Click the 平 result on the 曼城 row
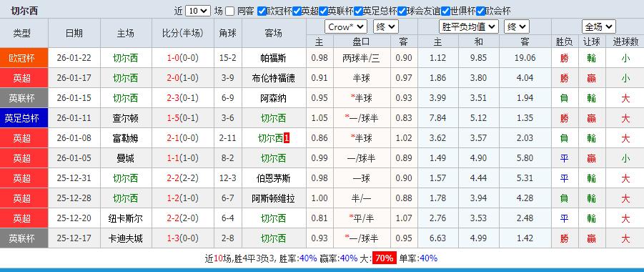 tap(565, 158)
